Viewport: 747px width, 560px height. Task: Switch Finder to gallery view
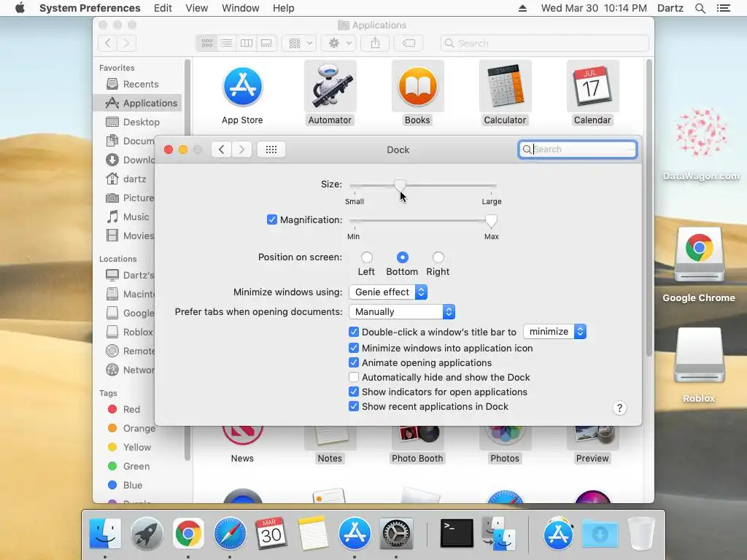(x=266, y=43)
